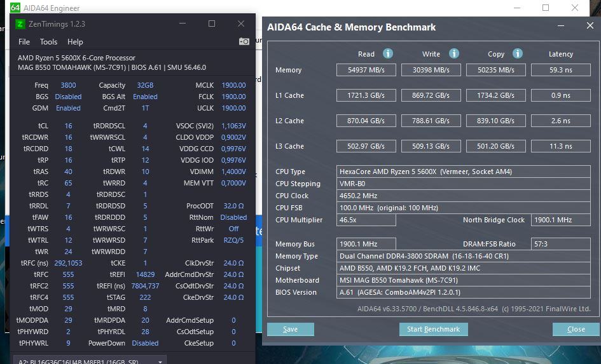Screen dimensions: 601x364
Task: Click AMD Ryzen 5 5600X processor text
Action: point(77,58)
